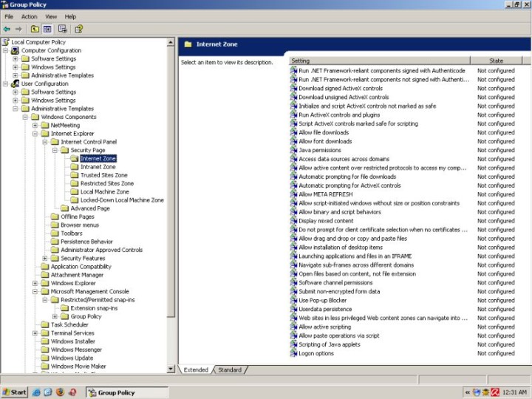
Task: Collapse the Security Page tree node
Action: coord(55,150)
